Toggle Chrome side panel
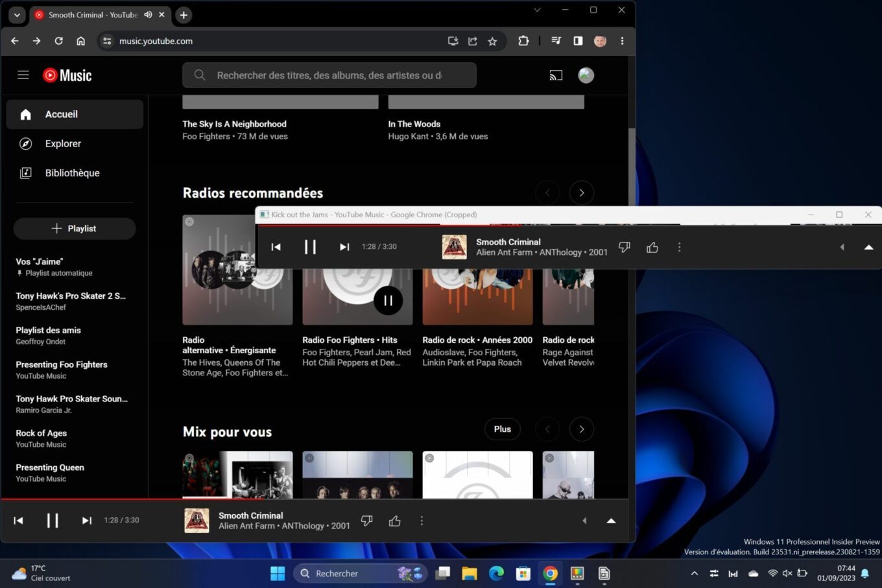882x588 pixels. 578,41
